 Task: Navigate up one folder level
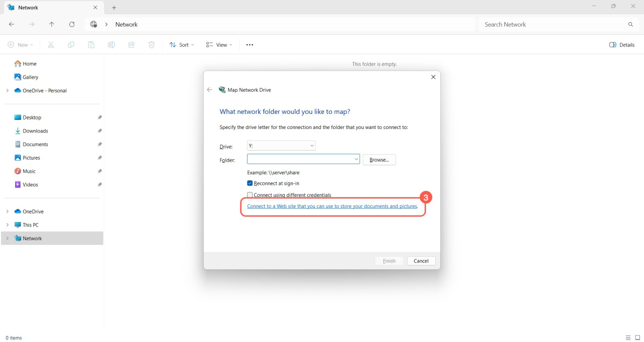pyautogui.click(x=52, y=24)
